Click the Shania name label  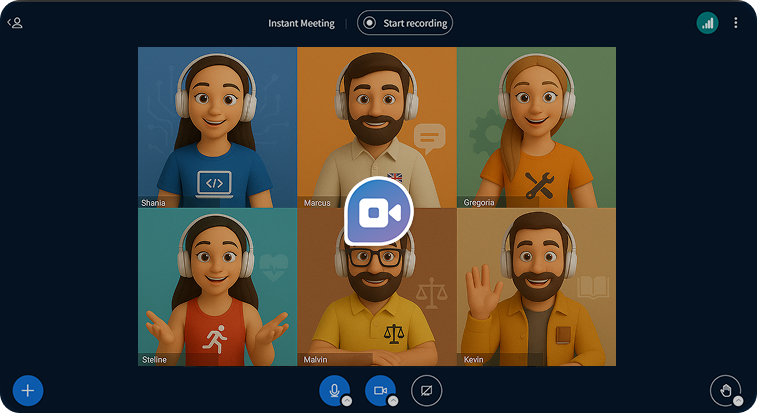pos(153,203)
